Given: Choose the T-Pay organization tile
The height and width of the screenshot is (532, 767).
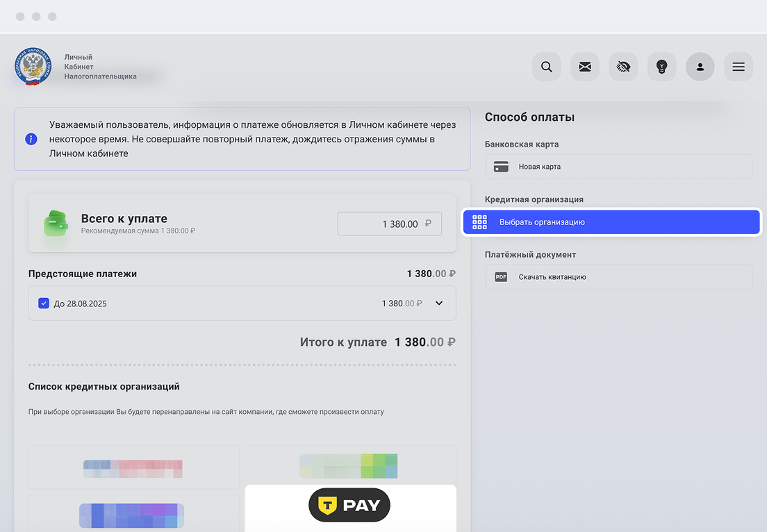Looking at the screenshot, I should [350, 506].
